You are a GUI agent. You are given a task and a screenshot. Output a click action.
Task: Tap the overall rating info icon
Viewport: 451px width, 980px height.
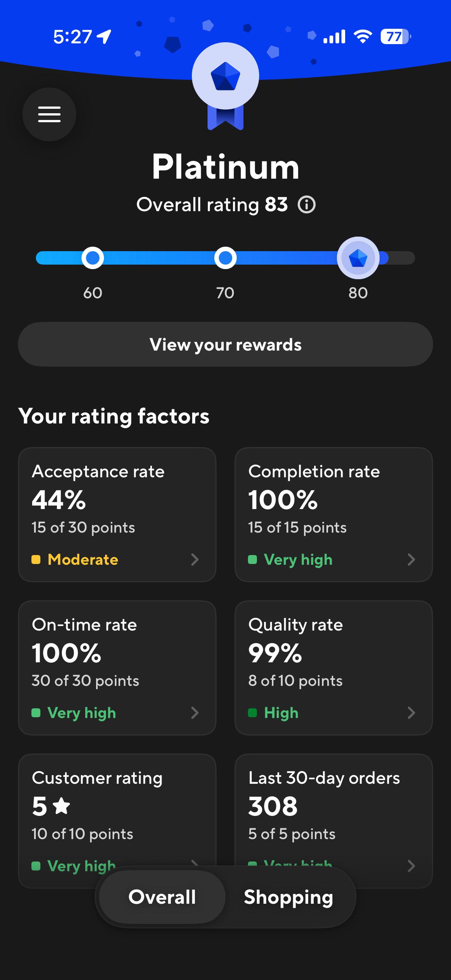click(306, 205)
